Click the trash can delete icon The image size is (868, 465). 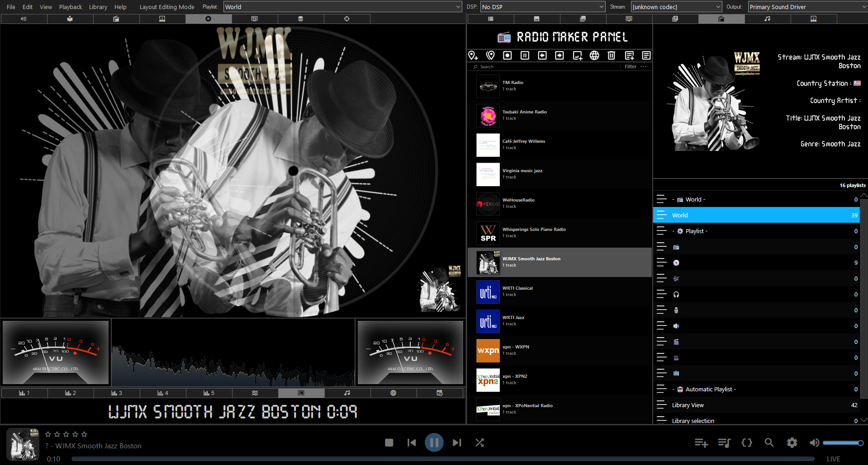612,55
